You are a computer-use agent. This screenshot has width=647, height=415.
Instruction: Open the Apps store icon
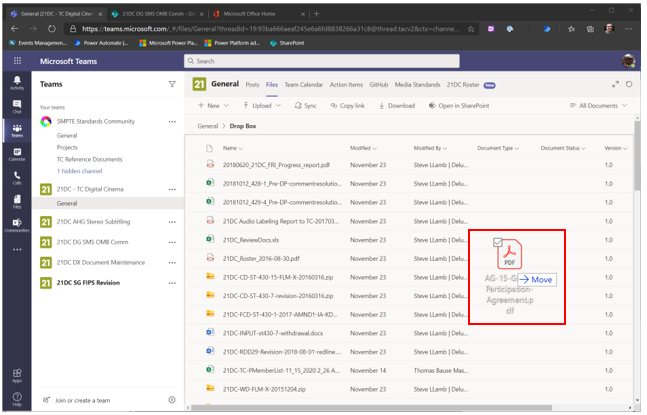17,374
